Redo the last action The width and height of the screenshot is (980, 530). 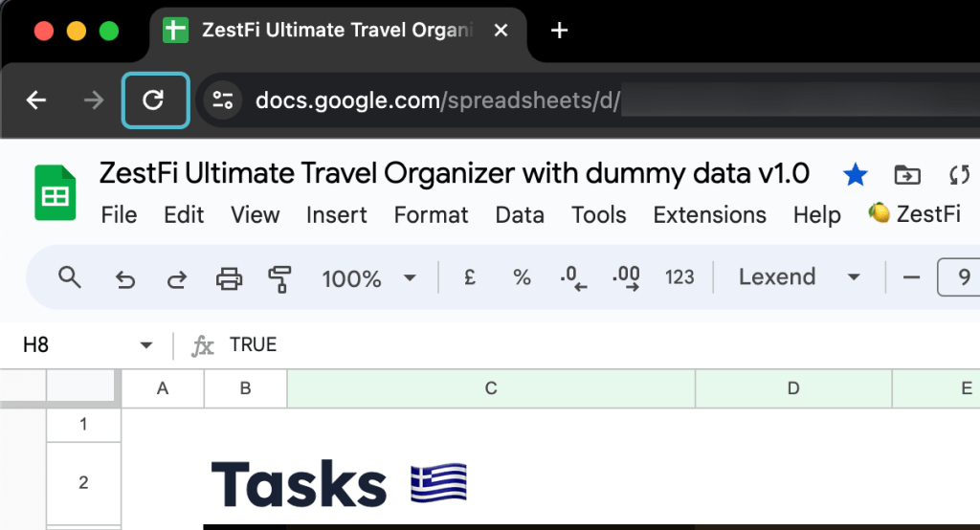[177, 278]
